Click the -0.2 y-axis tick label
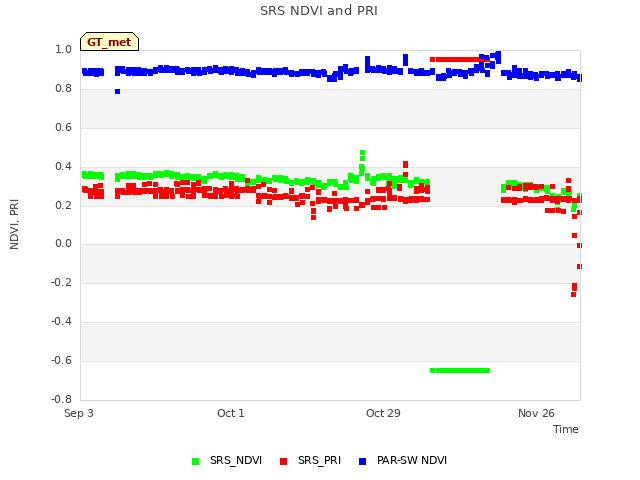 [62, 282]
